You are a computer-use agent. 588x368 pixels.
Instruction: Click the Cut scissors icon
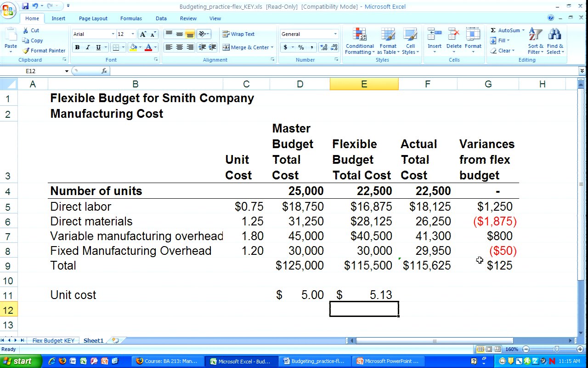click(x=26, y=30)
